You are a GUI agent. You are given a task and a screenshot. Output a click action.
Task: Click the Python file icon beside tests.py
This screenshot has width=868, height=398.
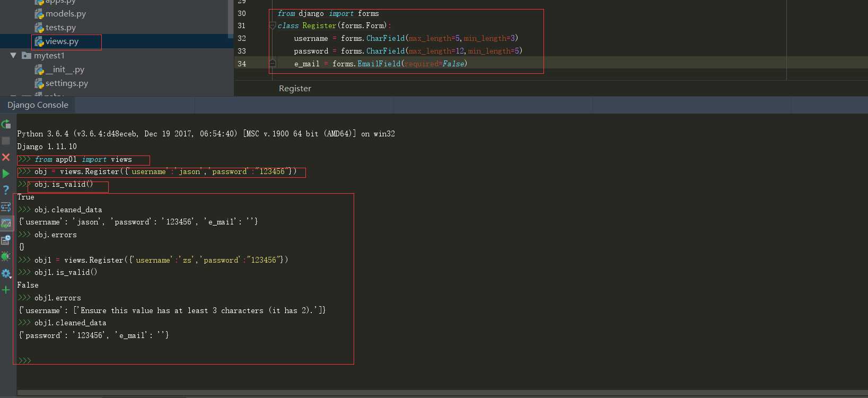point(39,28)
